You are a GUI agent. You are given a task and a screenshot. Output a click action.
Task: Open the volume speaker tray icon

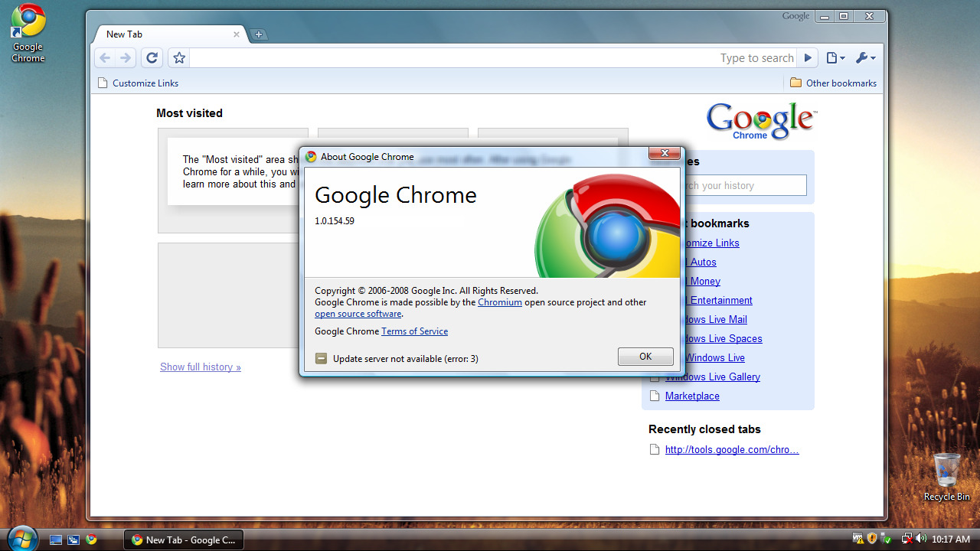pos(920,539)
